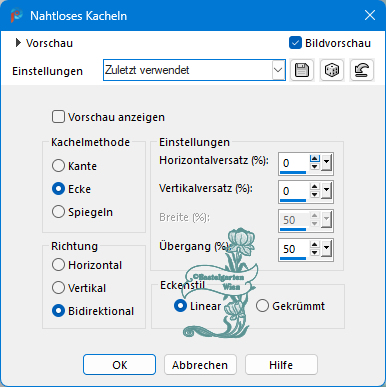The image size is (386, 387).
Task: Enable the Vorschau anzeigen checkbox
Action: click(x=58, y=117)
